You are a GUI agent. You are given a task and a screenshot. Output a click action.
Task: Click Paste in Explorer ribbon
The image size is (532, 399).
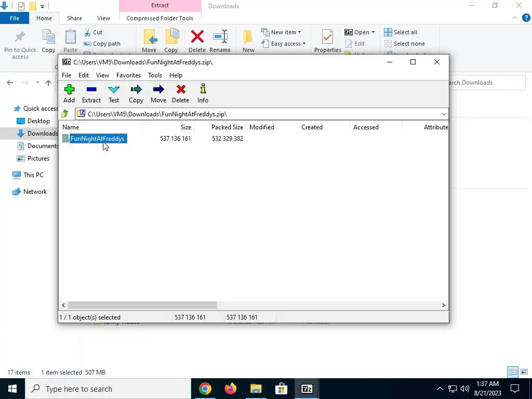pyautogui.click(x=70, y=42)
